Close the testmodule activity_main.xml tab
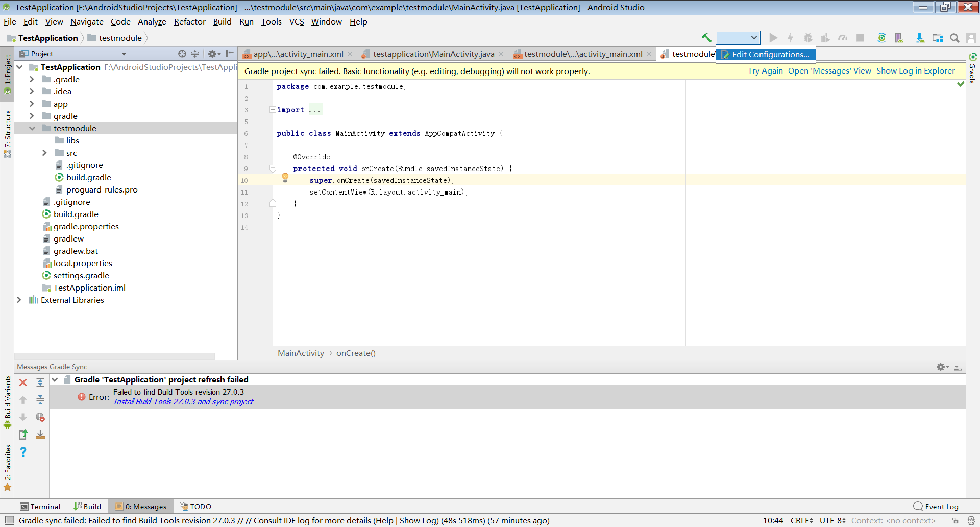 pos(649,54)
